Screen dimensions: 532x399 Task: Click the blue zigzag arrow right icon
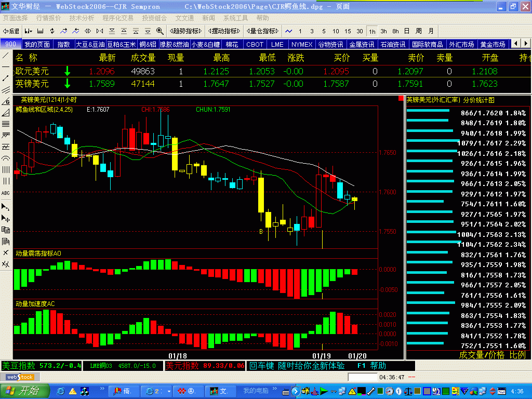pyautogui.click(x=64, y=31)
